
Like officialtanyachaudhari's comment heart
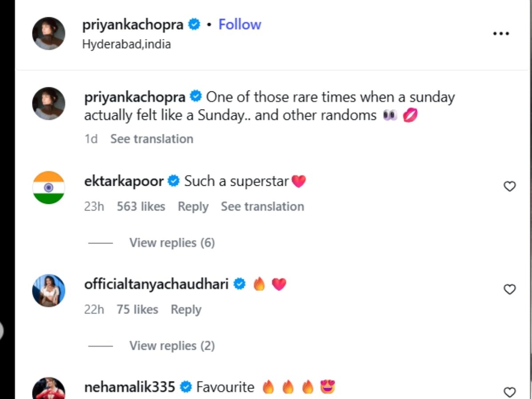click(x=510, y=289)
